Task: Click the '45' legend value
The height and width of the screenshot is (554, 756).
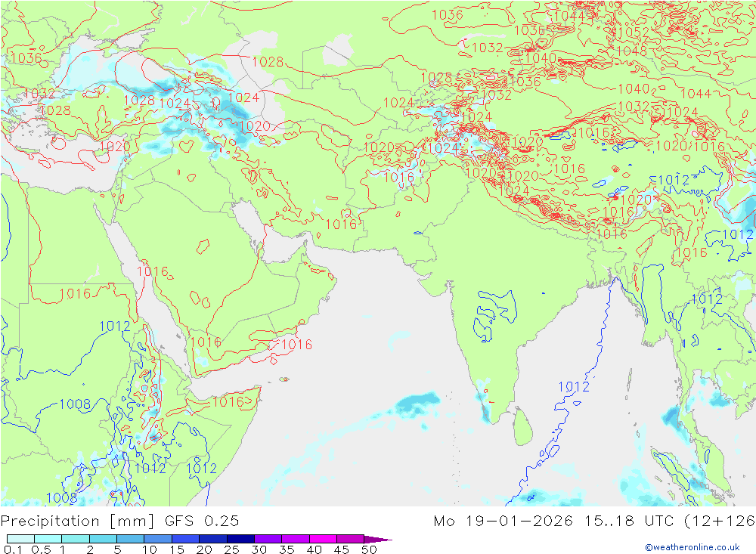Action: 342,549
